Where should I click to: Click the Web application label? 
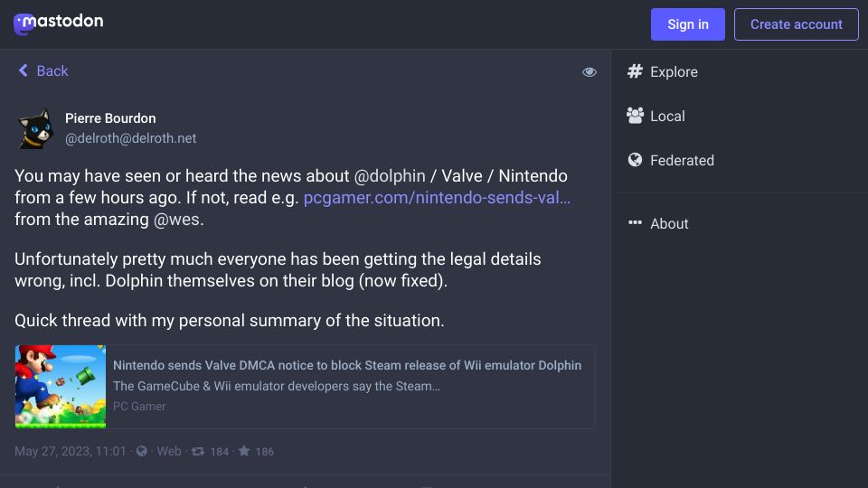169,452
